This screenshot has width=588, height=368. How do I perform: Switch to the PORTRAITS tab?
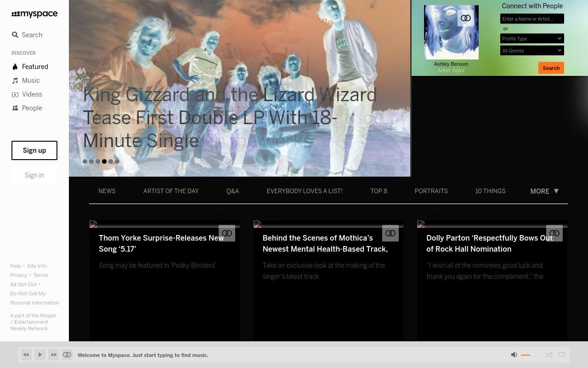point(431,191)
